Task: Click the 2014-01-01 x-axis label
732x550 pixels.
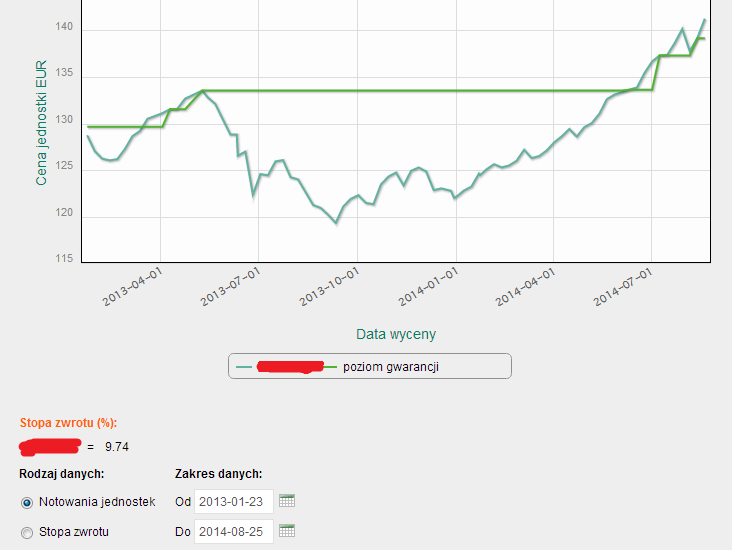Action: (428, 286)
